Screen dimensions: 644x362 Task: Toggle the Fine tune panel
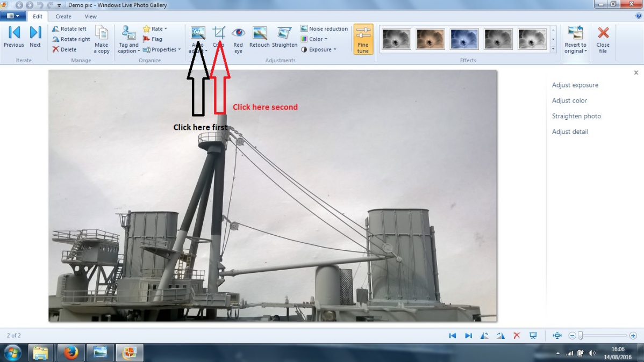pyautogui.click(x=363, y=39)
